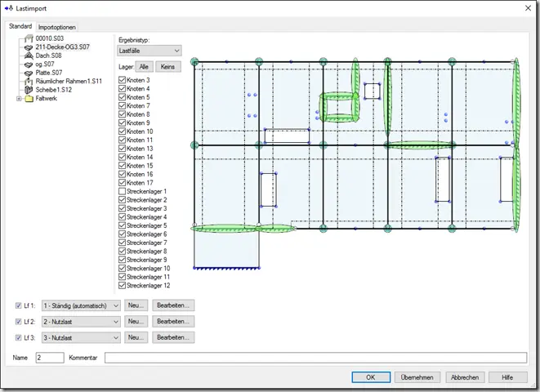Uncheck the Streckenlager 12 checkbox
This screenshot has height=392, width=540.
[x=122, y=285]
